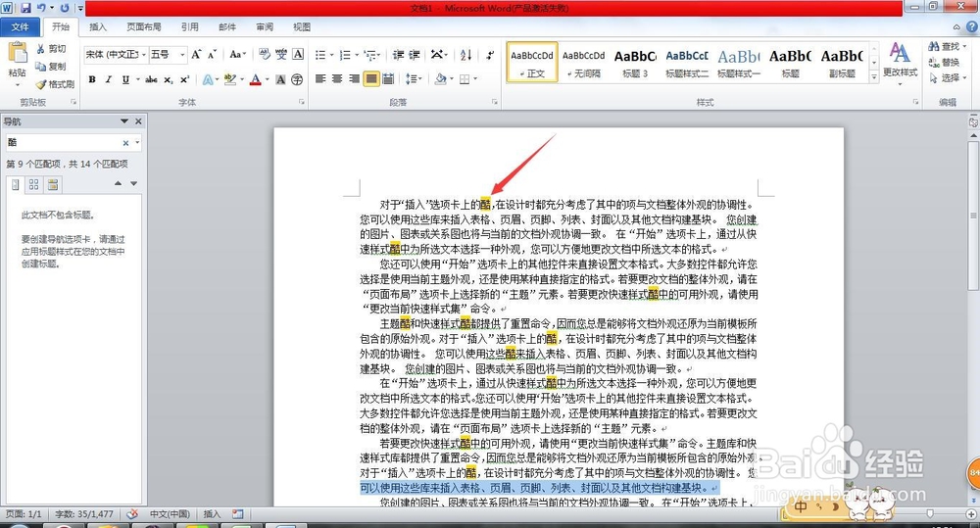Click decrease indent icon
980x528 pixels.
398,54
